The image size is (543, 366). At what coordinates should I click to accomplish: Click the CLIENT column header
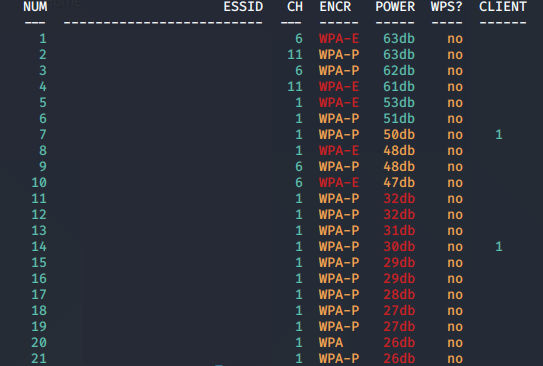coord(503,7)
